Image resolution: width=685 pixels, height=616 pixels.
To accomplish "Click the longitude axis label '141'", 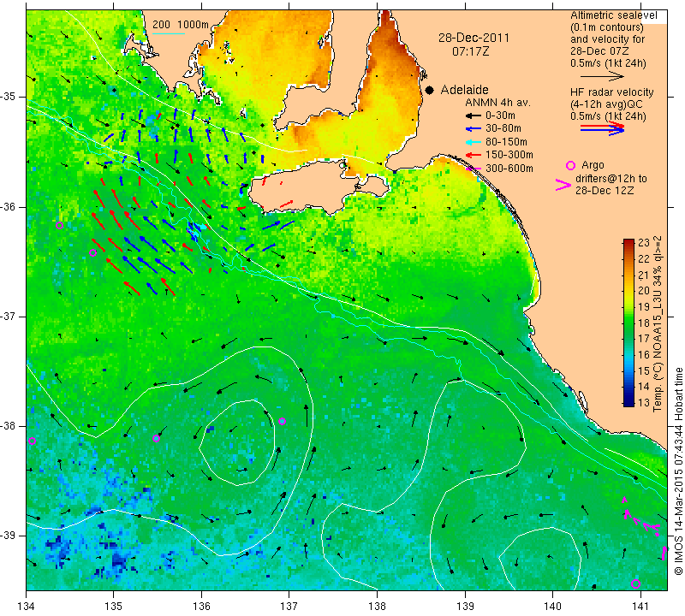I will tap(640, 607).
